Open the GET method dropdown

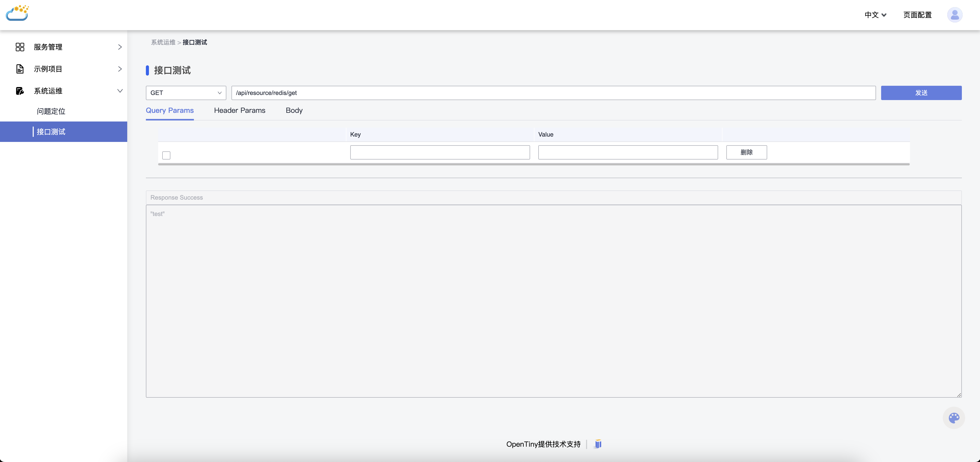coord(186,93)
